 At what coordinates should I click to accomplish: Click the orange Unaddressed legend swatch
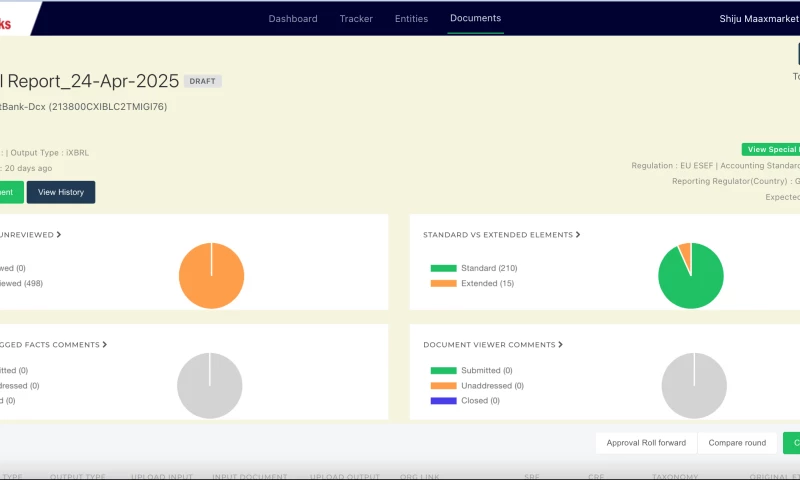coord(443,386)
